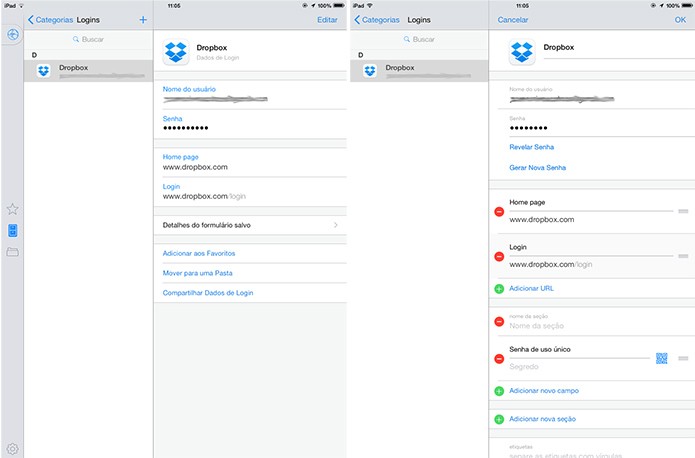Edit Home page URL www.dropbox.com in edit view

[590, 219]
